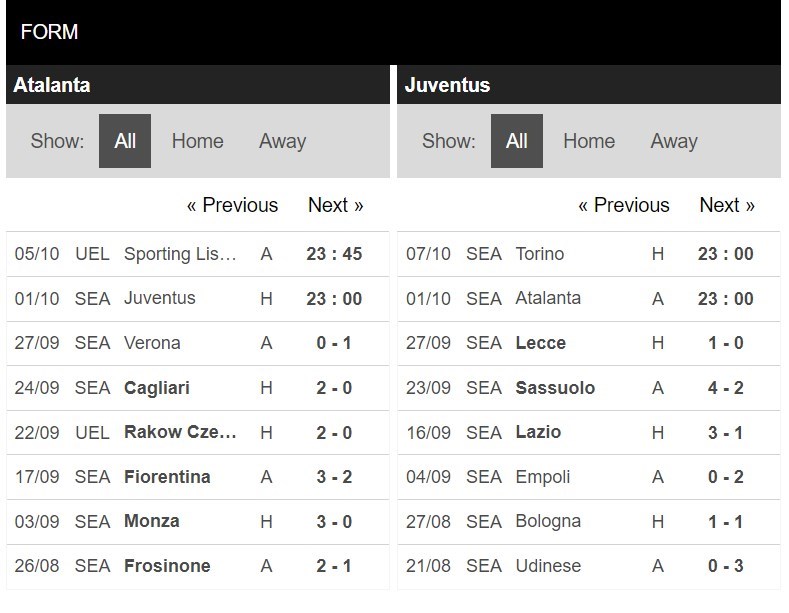Open Juventus's Torino fixture on 07/10
789x613 pixels.
coord(540,254)
